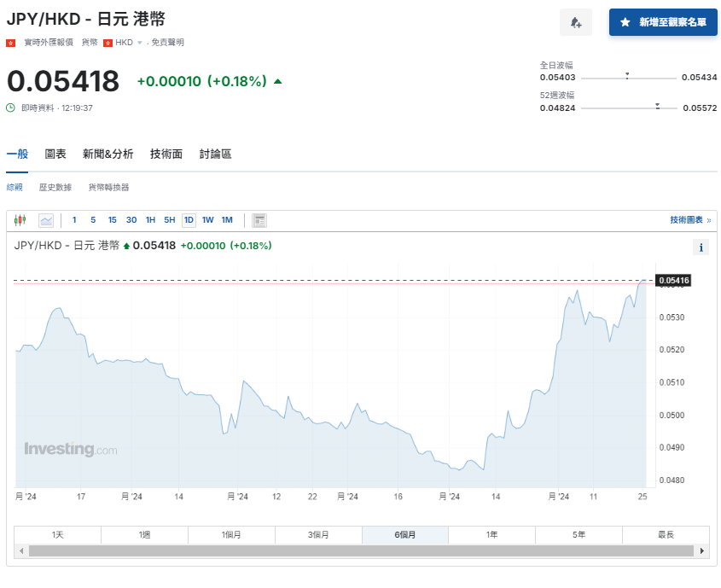This screenshot has width=721, height=588.
Task: Open the chart settings icon beside 1M
Action: 259,220
